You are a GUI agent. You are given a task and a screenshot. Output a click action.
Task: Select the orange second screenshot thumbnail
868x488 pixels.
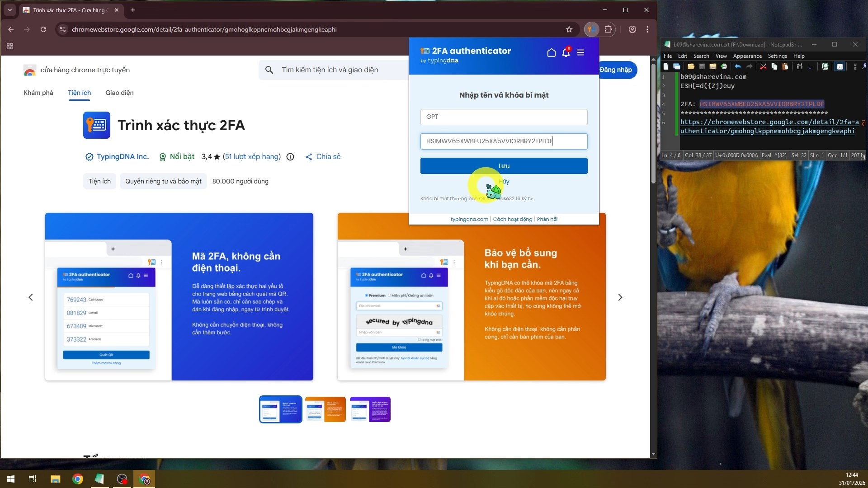(x=325, y=409)
